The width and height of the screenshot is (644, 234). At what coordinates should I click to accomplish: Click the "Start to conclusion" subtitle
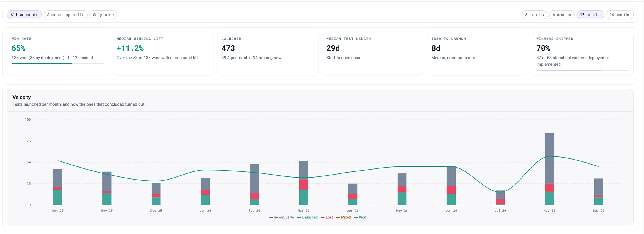coord(344,58)
